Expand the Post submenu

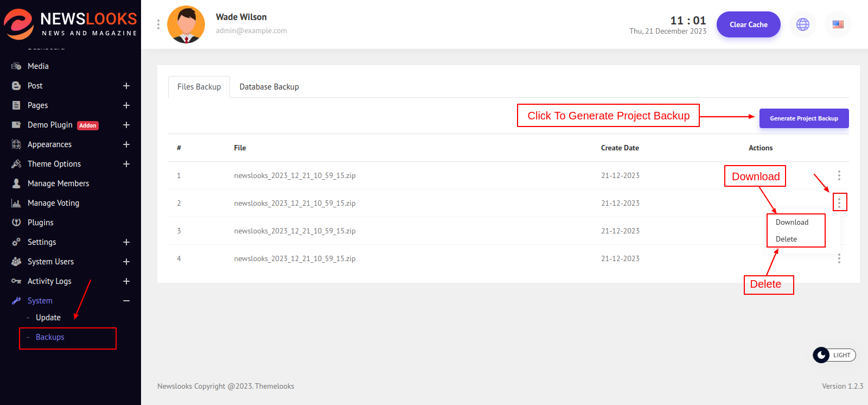(126, 86)
